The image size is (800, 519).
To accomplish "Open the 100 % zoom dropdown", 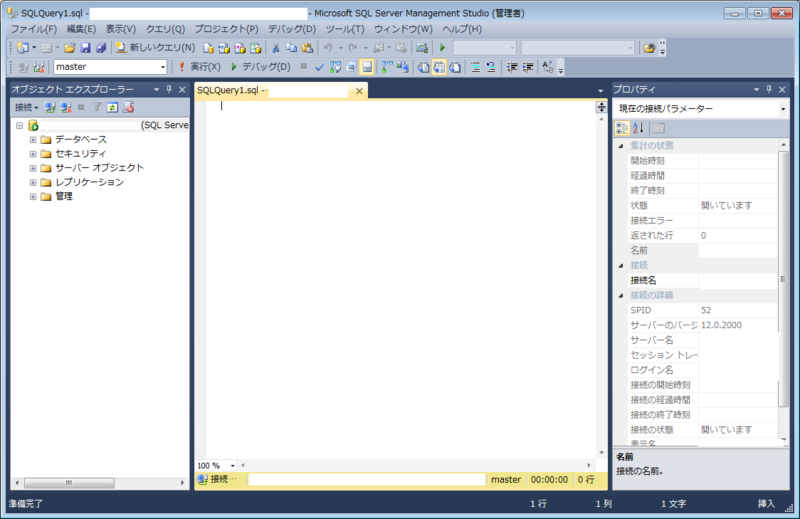I will click(x=232, y=465).
